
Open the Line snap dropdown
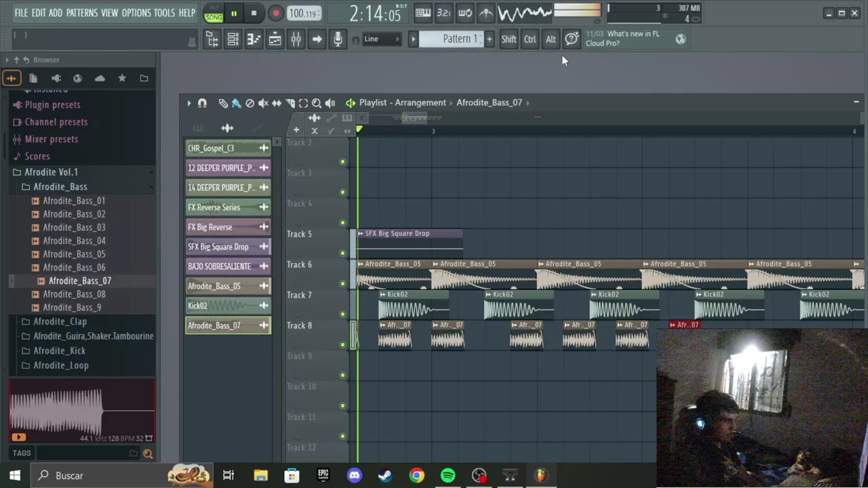(382, 39)
